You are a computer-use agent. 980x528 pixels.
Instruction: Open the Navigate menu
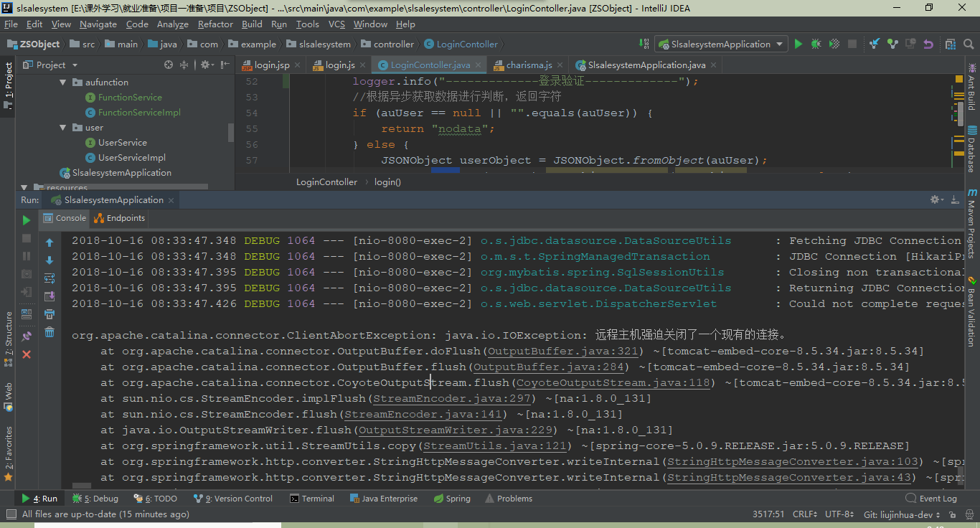98,24
